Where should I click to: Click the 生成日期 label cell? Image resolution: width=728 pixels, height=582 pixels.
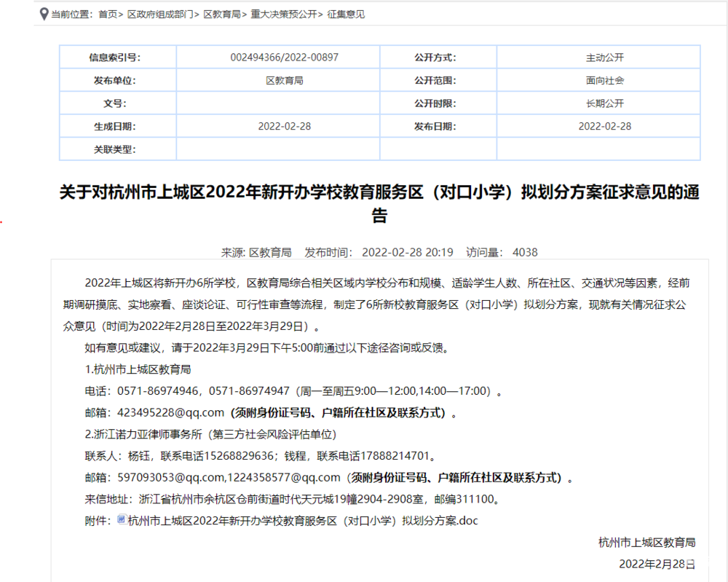[118, 126]
